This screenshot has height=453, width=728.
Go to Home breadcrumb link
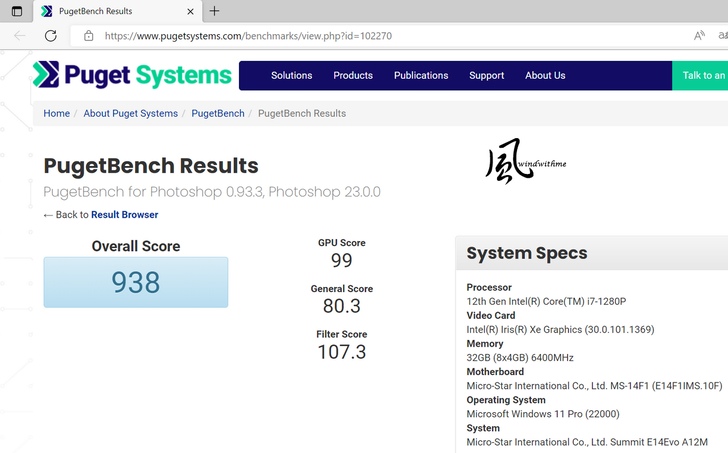pyautogui.click(x=56, y=113)
